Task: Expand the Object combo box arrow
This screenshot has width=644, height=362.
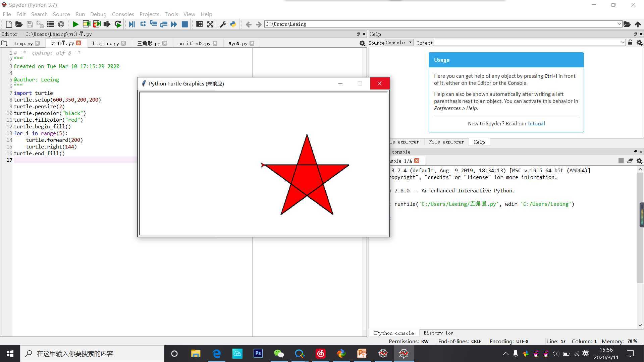Action: coord(623,43)
